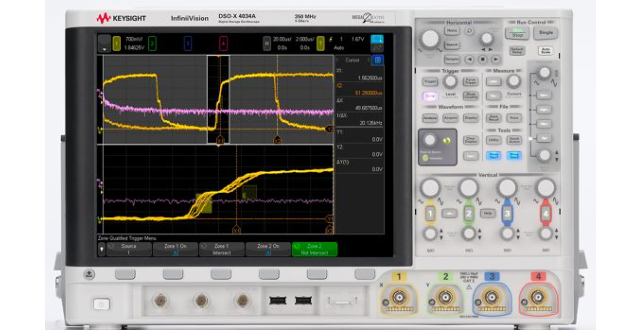This screenshot has width=644, height=330.
Task: Enable channel 2 via its green status icon
Action: (x=153, y=44)
